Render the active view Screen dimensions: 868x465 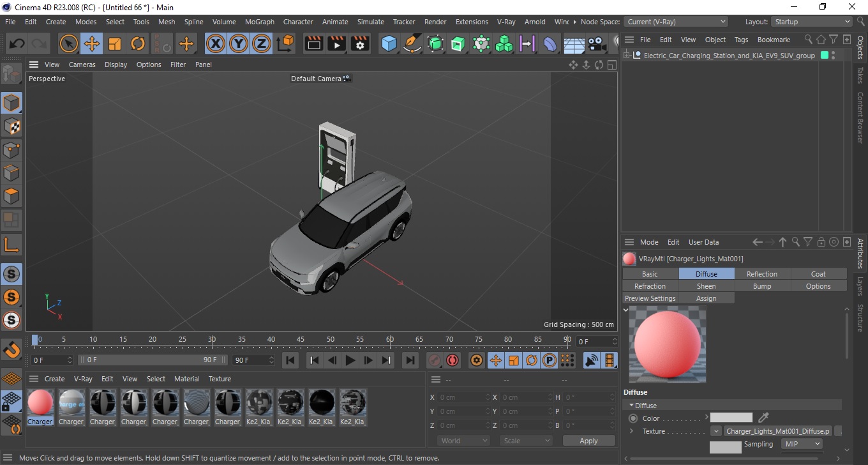[314, 44]
